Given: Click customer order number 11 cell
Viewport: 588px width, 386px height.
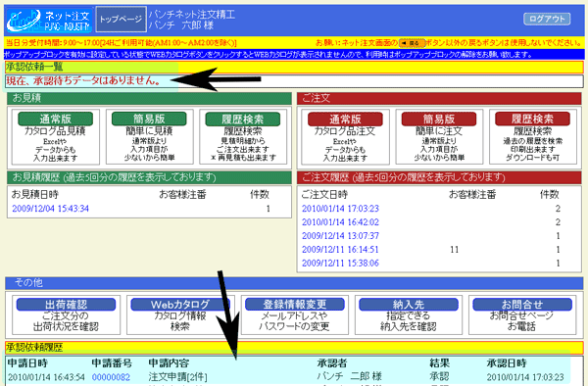Looking at the screenshot, I should 455,250.
